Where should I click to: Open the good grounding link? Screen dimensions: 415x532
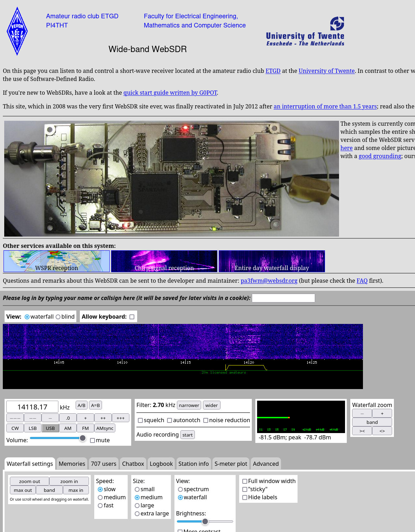[380, 156]
